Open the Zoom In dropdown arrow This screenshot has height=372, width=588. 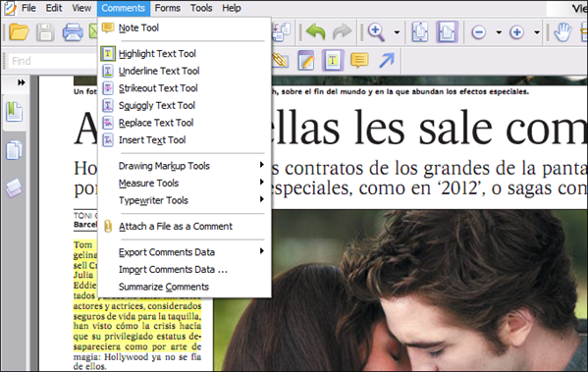537,32
